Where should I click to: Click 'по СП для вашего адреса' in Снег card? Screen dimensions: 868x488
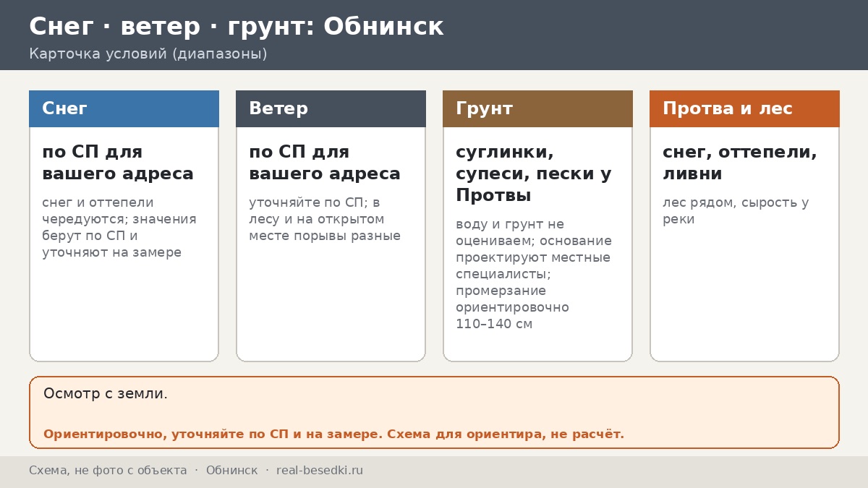pos(118,163)
